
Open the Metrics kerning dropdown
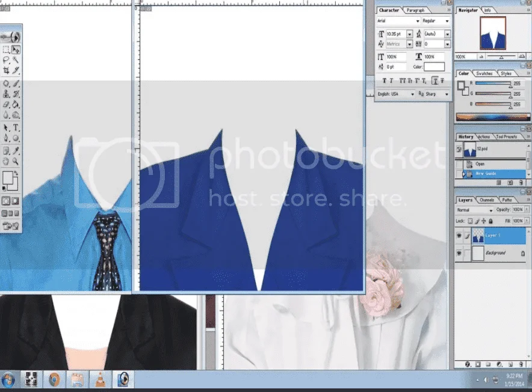coord(409,44)
